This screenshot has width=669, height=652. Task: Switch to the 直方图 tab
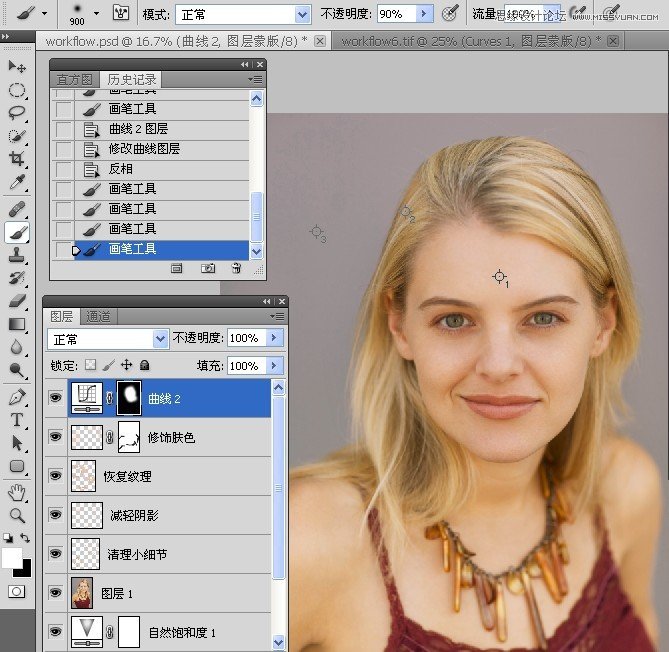coord(75,79)
